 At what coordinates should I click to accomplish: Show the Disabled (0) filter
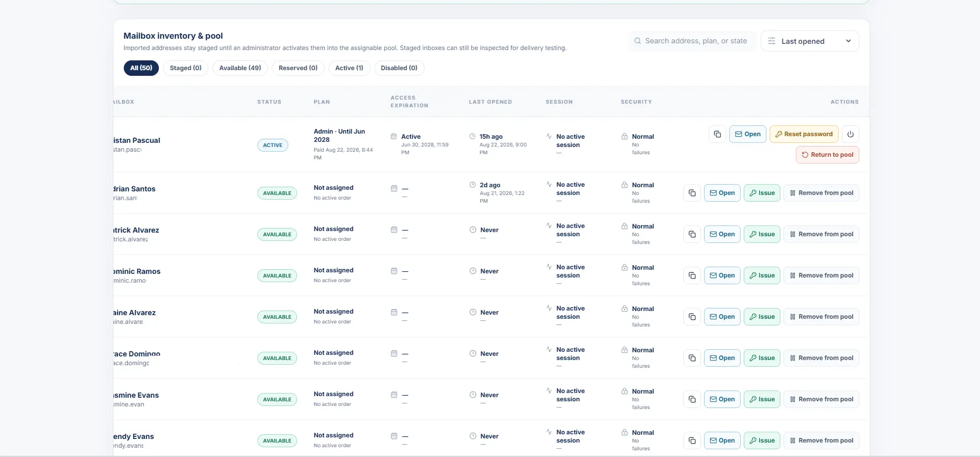pos(399,68)
